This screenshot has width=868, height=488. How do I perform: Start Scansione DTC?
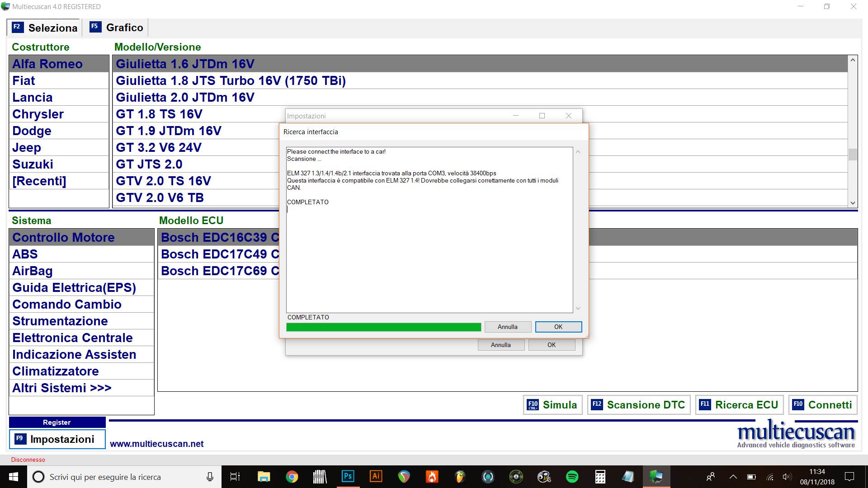(638, 405)
